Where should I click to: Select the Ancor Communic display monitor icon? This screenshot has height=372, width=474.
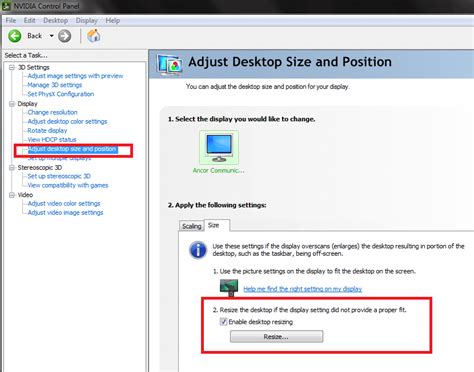click(x=219, y=147)
